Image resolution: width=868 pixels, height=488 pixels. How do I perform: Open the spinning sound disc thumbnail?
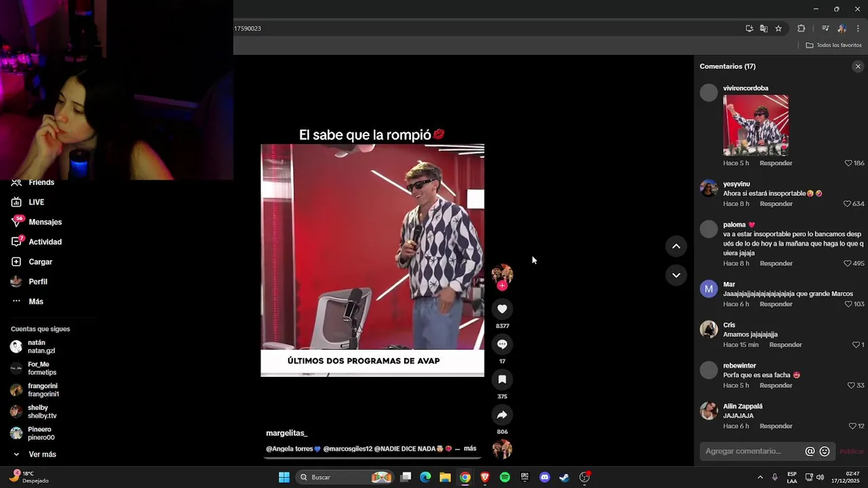502,449
